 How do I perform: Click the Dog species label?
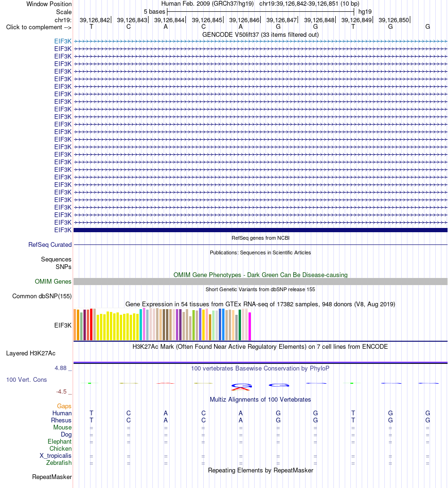pyautogui.click(x=66, y=435)
